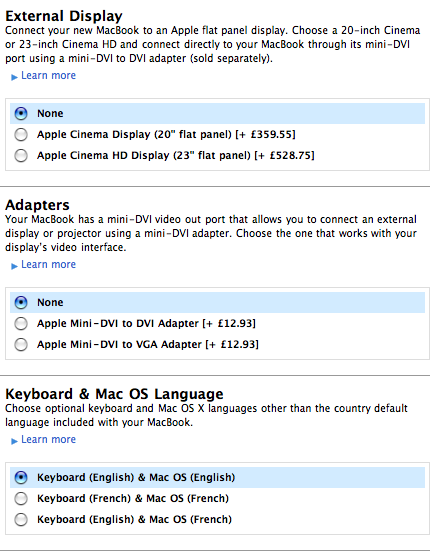Expand the External Display disclosure triangle

point(14,77)
